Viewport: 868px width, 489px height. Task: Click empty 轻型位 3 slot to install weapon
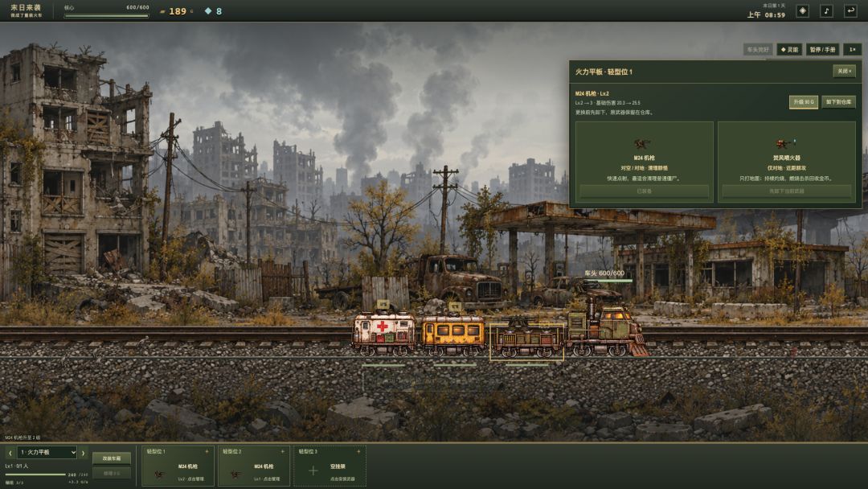[330, 466]
